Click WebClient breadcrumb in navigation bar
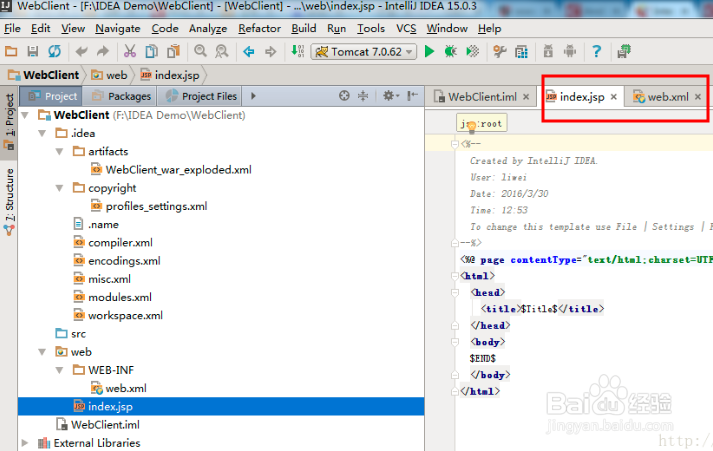 coord(44,75)
